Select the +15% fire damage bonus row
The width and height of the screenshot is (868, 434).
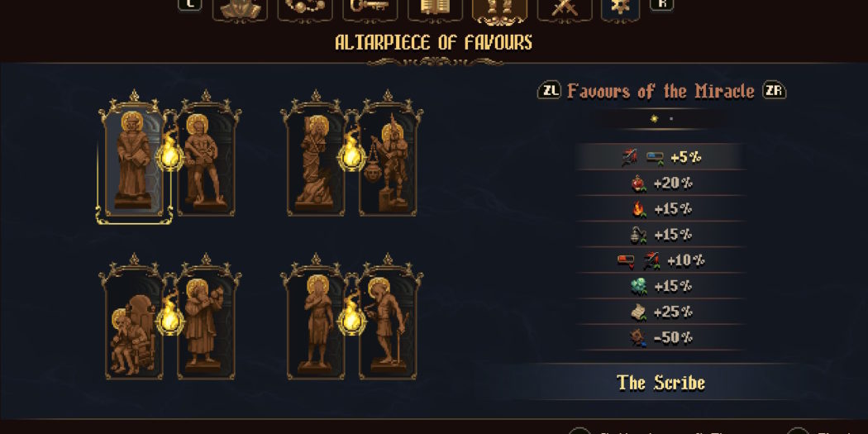[660, 209]
